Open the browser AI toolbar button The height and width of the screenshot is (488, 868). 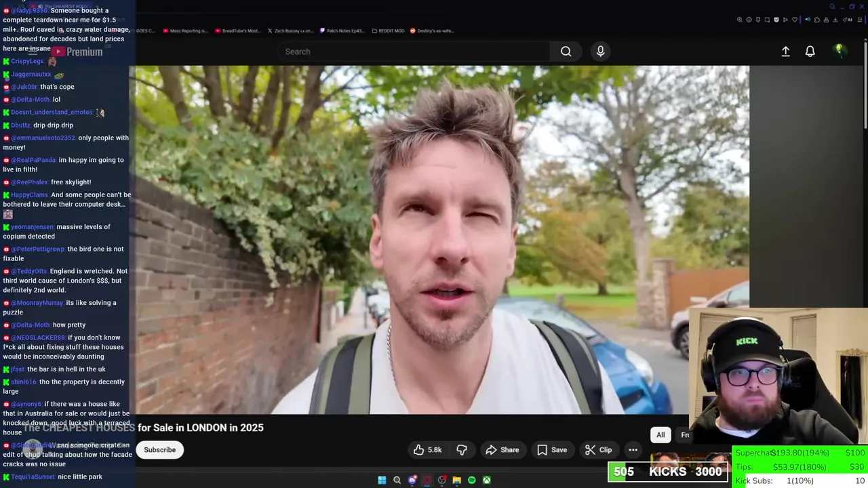click(848, 20)
